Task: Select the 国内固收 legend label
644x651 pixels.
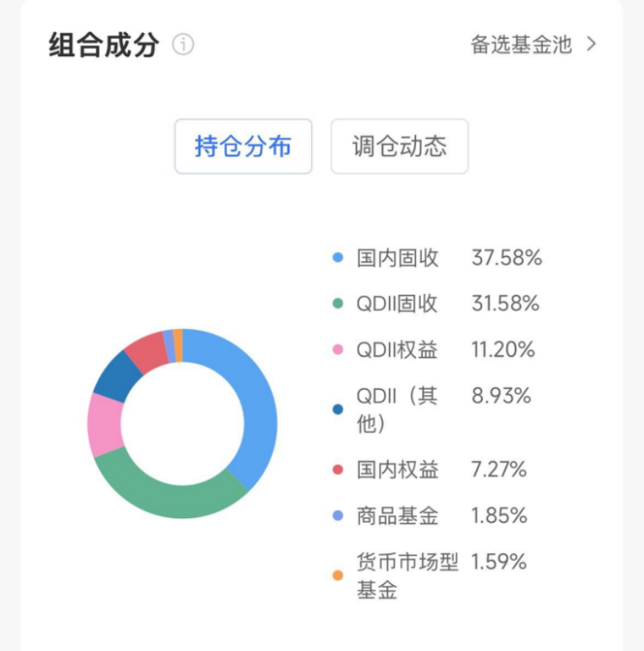Action: [397, 258]
